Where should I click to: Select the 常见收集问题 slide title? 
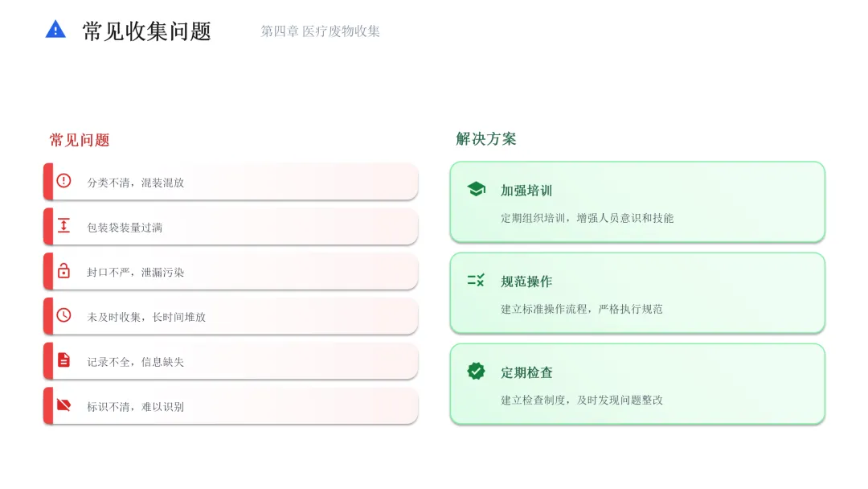[x=147, y=31]
